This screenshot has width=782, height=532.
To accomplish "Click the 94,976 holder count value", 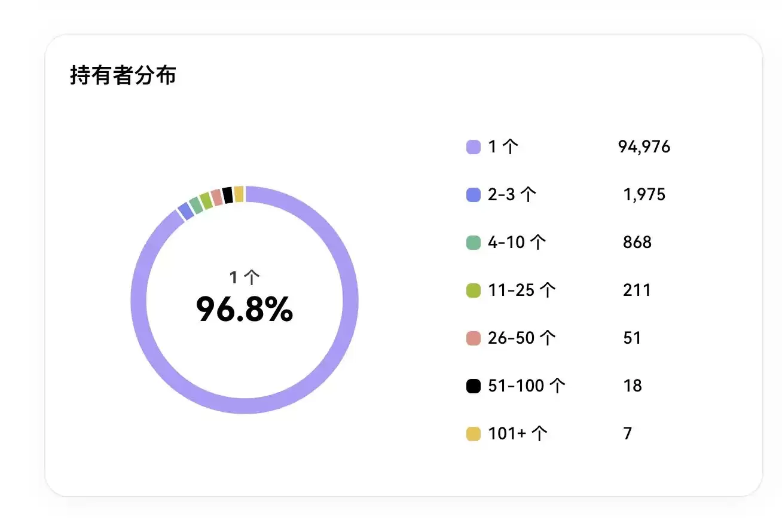I will tap(644, 147).
